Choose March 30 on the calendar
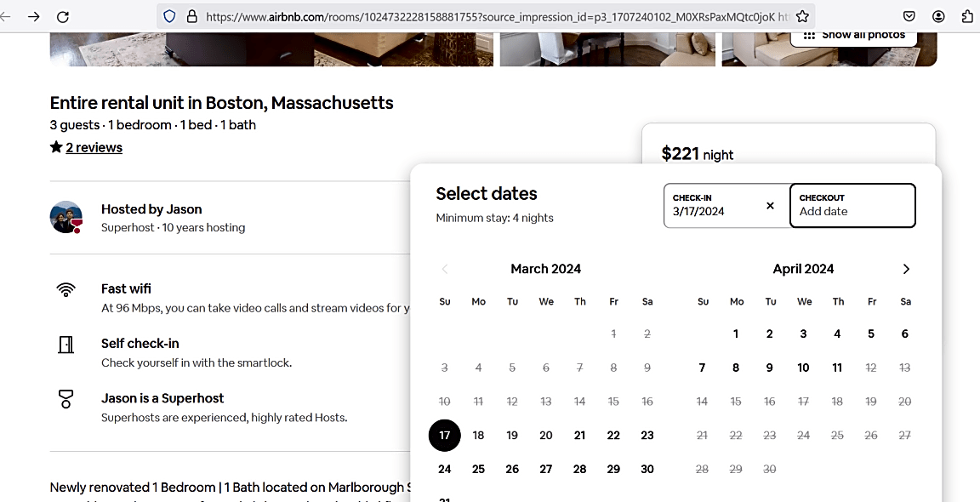 tap(647, 469)
